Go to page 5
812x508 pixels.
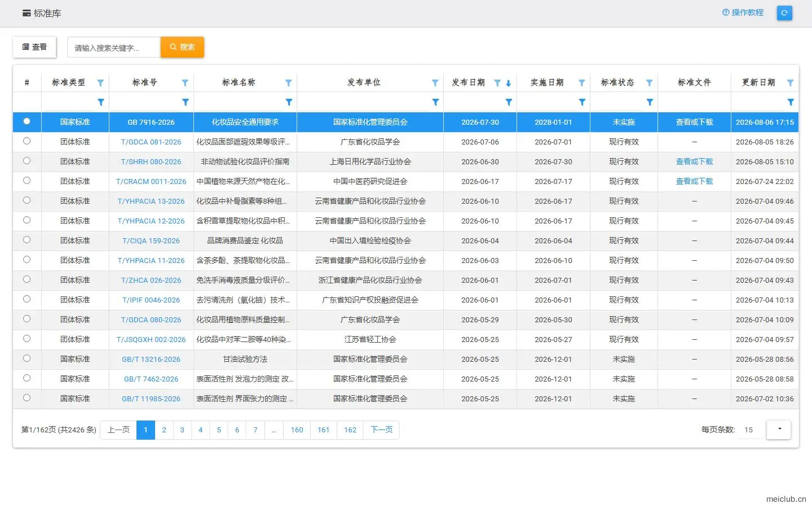[x=219, y=430]
